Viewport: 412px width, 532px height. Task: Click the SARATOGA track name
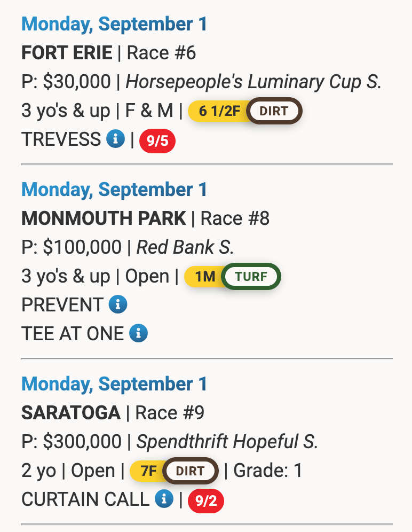[x=71, y=413]
